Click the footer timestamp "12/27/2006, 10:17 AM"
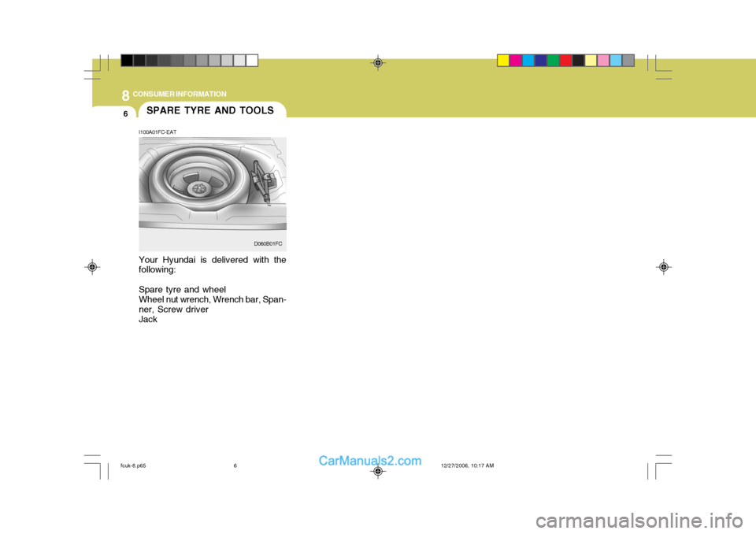The width and height of the screenshot is (756, 534). pyautogui.click(x=467, y=465)
